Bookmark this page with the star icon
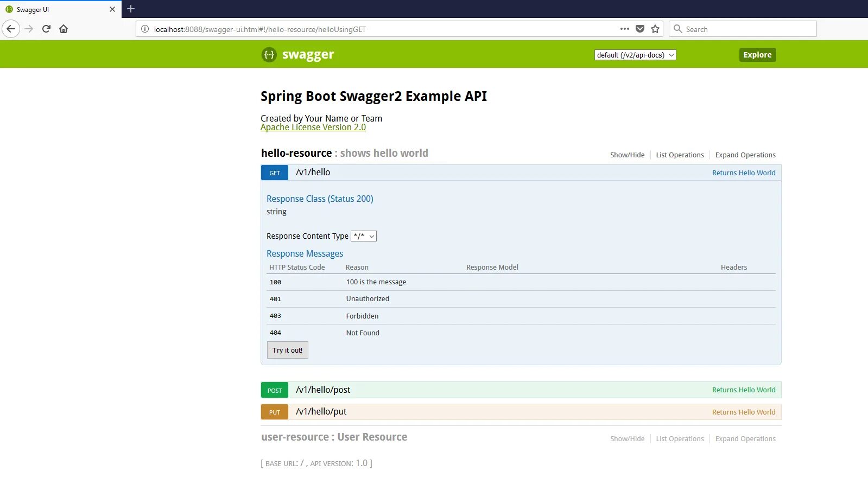Screen dimensions: 868x484 (655, 29)
